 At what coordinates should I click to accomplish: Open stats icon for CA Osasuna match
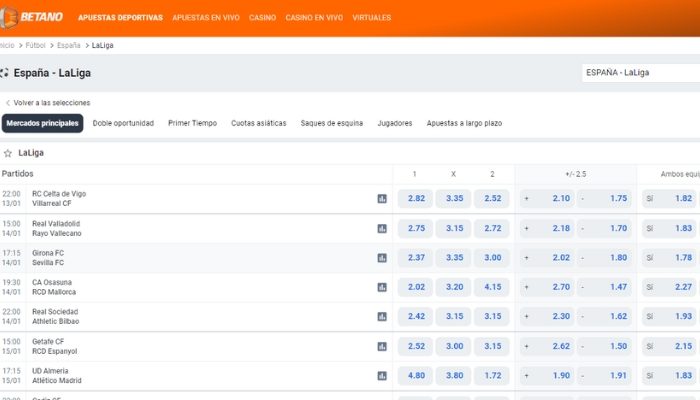tap(382, 287)
